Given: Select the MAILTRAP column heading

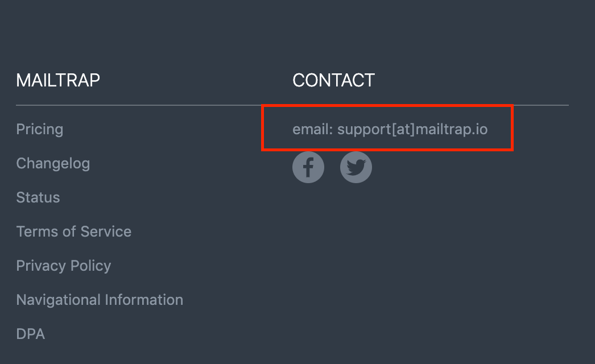Looking at the screenshot, I should tap(58, 80).
